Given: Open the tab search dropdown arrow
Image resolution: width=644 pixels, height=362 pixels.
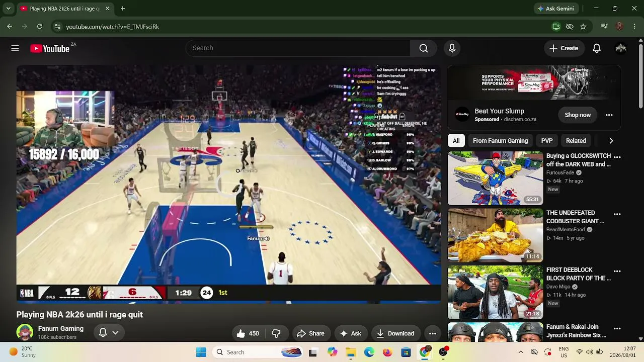Looking at the screenshot, I should [x=8, y=9].
